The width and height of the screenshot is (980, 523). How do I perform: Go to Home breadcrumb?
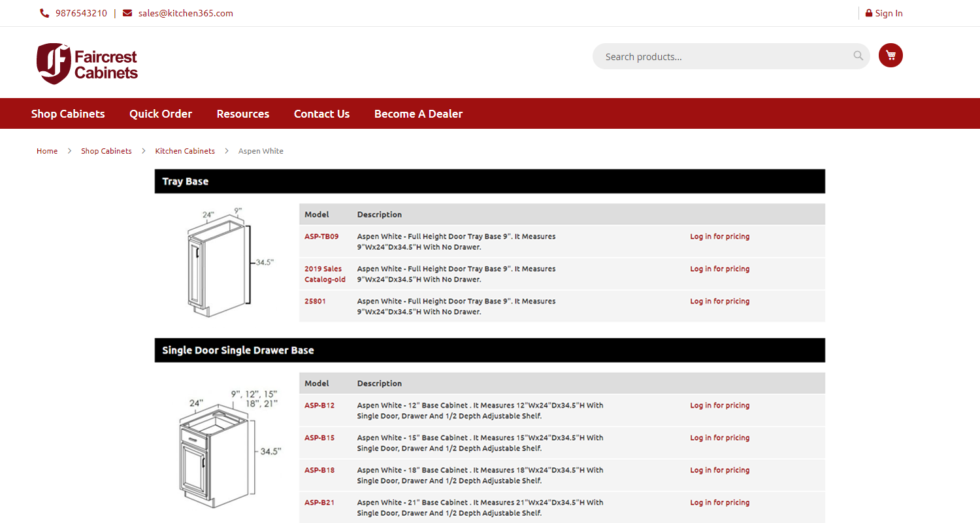click(47, 151)
